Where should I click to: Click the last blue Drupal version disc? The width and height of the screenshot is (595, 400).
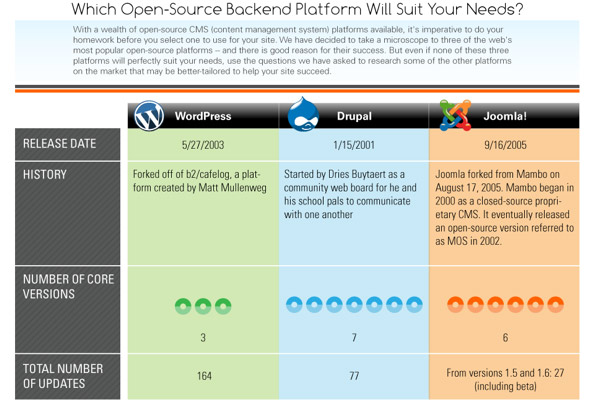click(414, 304)
